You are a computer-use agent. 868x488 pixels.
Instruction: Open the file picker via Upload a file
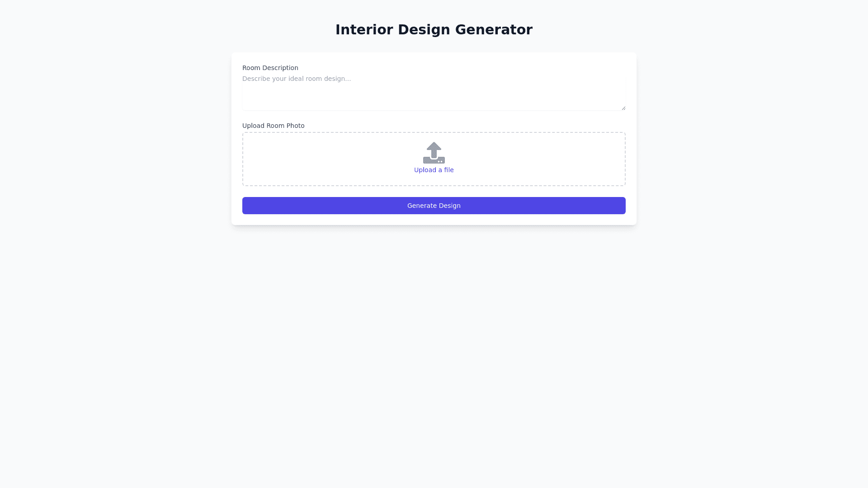434,170
